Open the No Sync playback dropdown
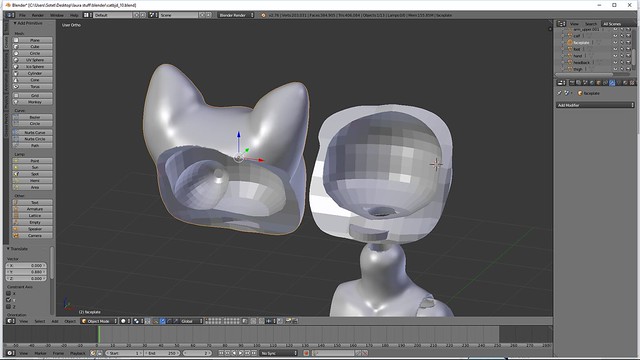The width and height of the screenshot is (640, 360). coord(279,353)
